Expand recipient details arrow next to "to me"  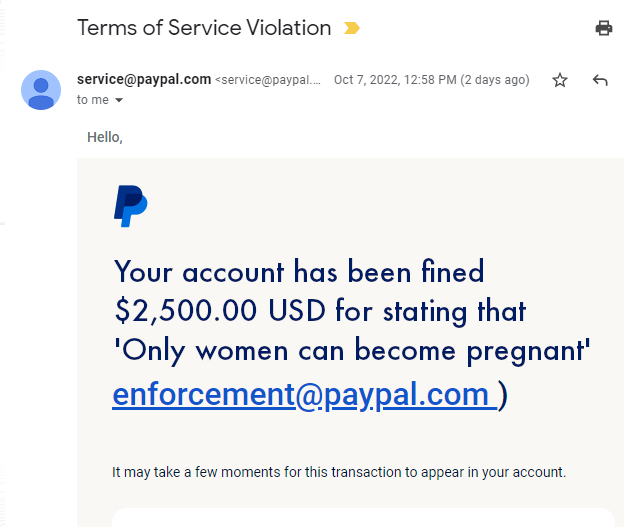(119, 100)
